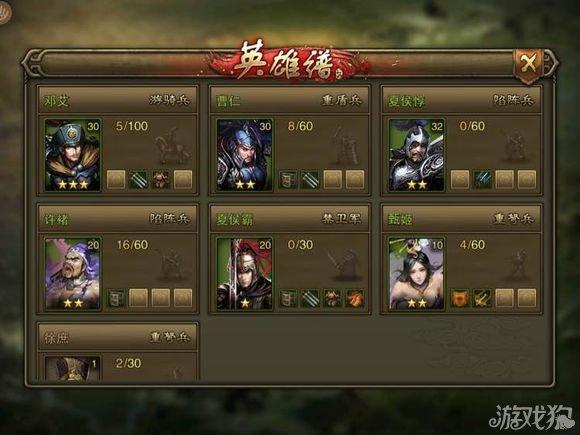
Task: Open 邓艾 hero portrait
Action: [72, 155]
